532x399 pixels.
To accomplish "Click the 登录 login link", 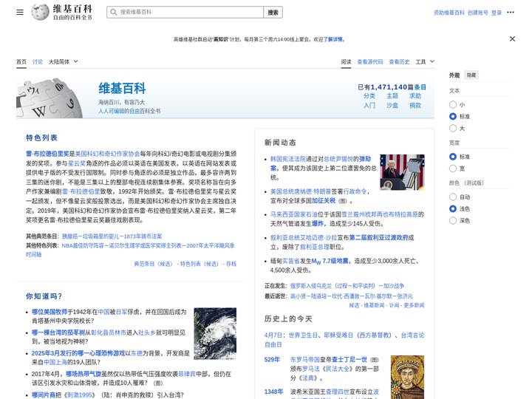I will tap(497, 13).
